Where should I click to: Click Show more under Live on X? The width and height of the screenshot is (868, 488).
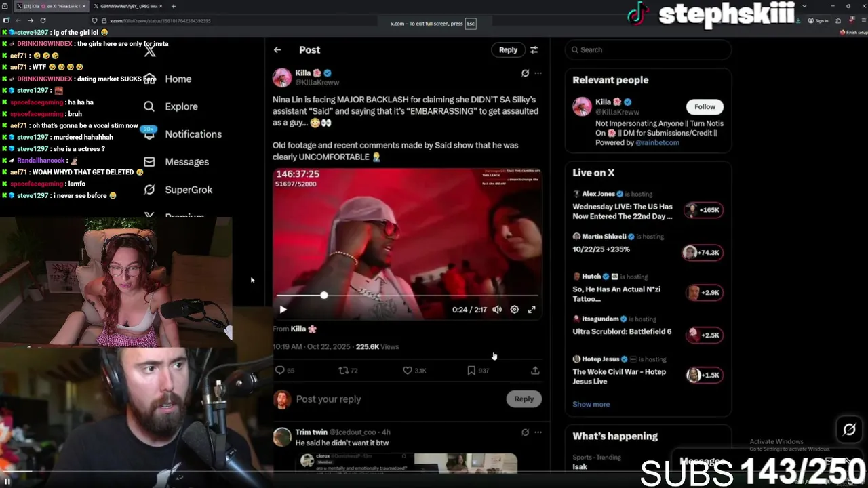[591, 404]
